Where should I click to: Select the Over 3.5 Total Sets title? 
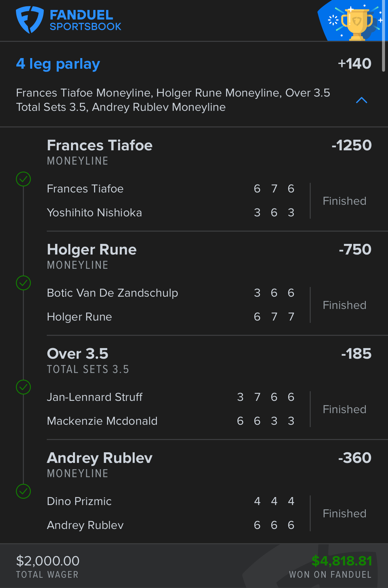(x=78, y=354)
